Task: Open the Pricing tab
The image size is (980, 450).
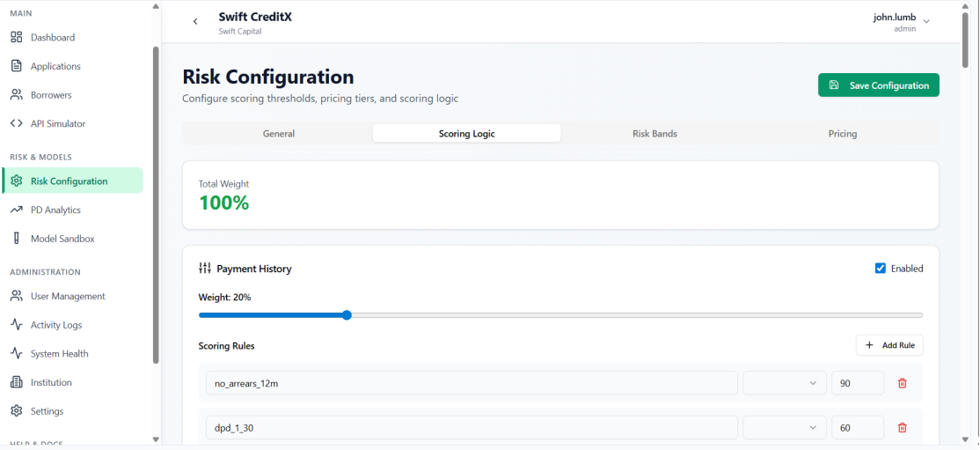Action: (842, 134)
